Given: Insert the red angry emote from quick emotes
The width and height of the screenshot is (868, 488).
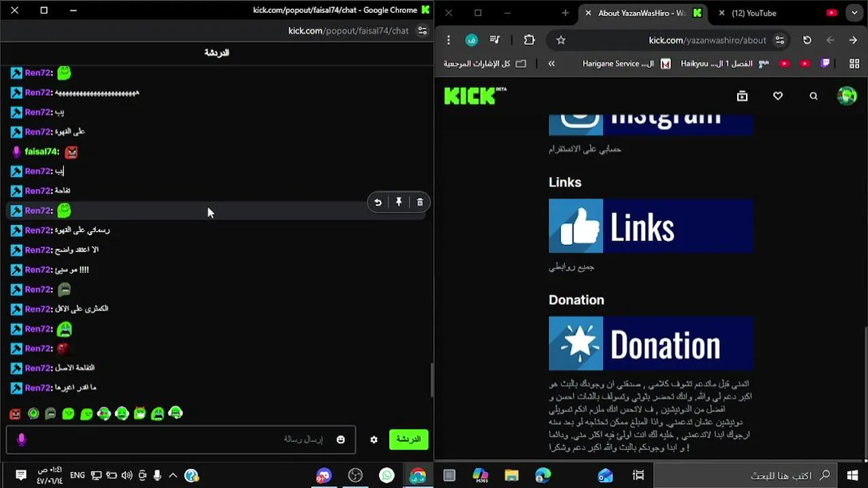Looking at the screenshot, I should (15, 413).
